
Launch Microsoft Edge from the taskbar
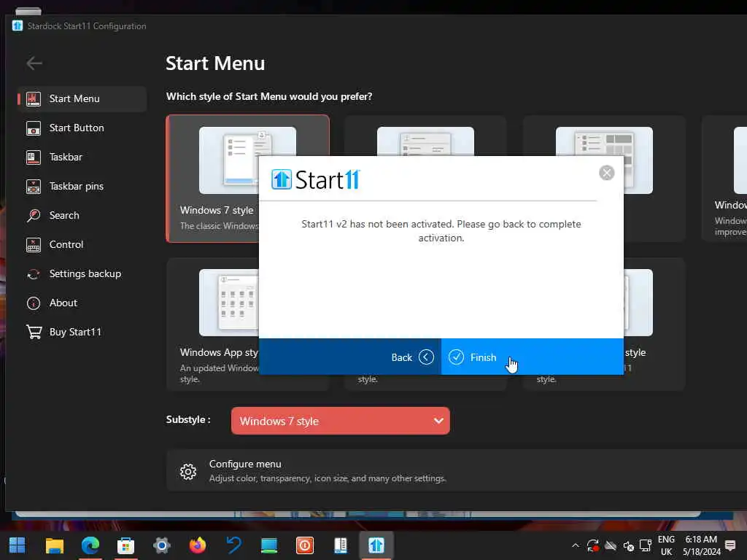click(x=90, y=545)
